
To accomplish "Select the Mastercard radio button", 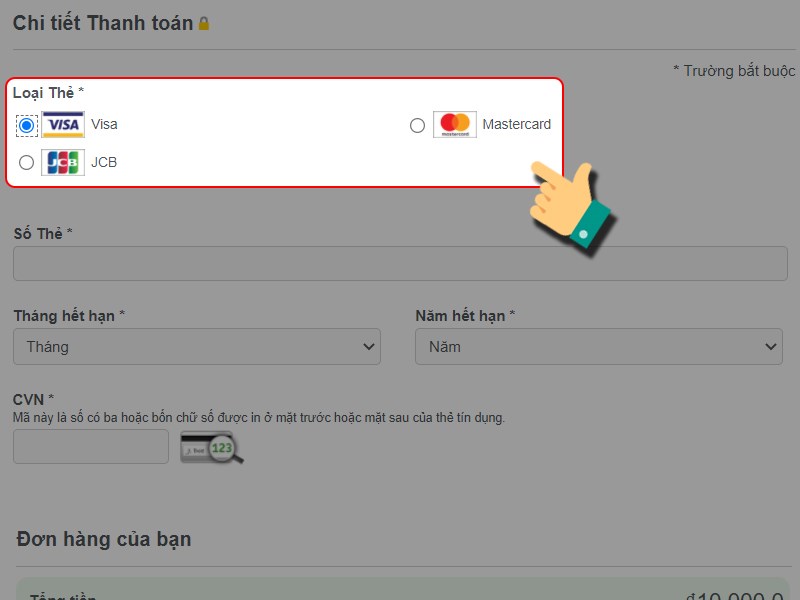I will 417,124.
